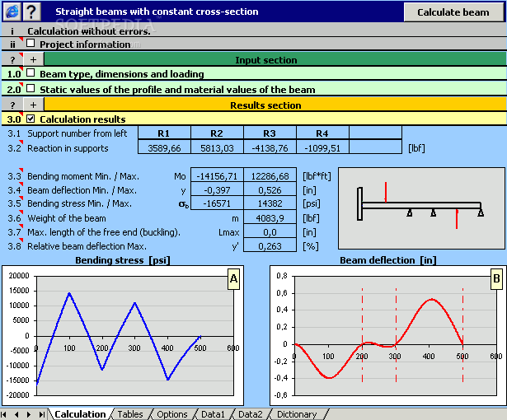Select the R4 reaction value -1099,51
Viewport: 507px width, 420px height.
click(322, 148)
